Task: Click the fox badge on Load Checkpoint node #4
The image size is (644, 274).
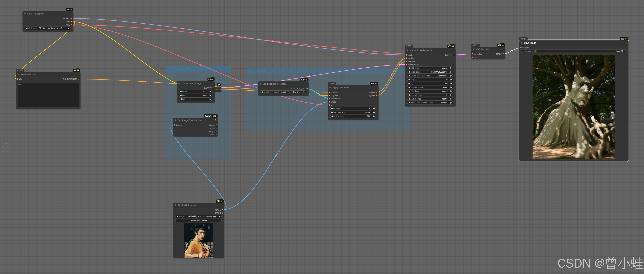Action: pyautogui.click(x=71, y=10)
